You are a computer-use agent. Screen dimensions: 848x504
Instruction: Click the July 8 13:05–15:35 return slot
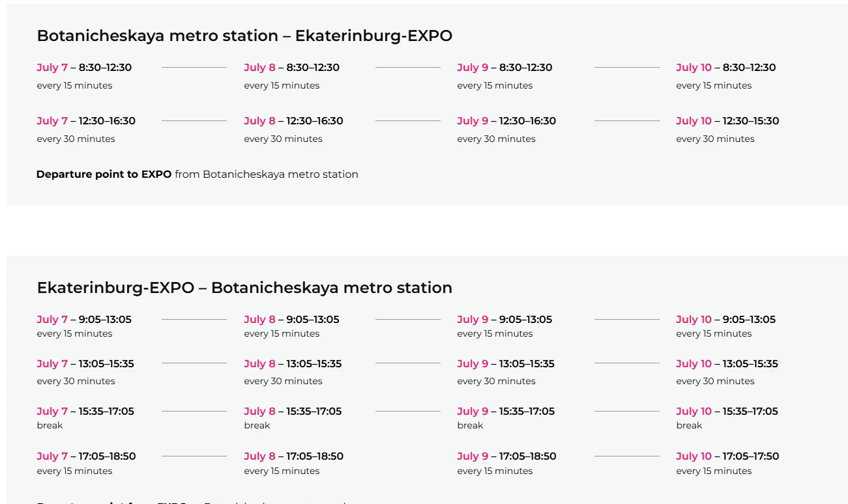293,364
